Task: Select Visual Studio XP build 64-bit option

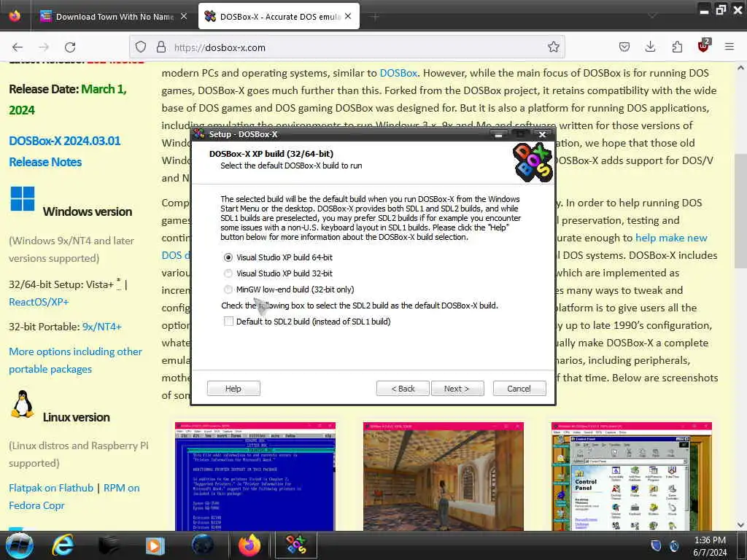Action: pos(228,257)
